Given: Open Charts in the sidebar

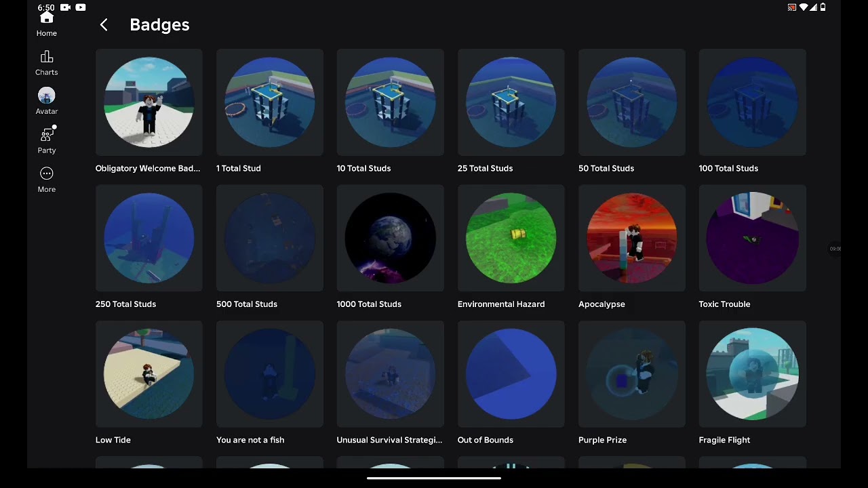Looking at the screenshot, I should 47,63.
